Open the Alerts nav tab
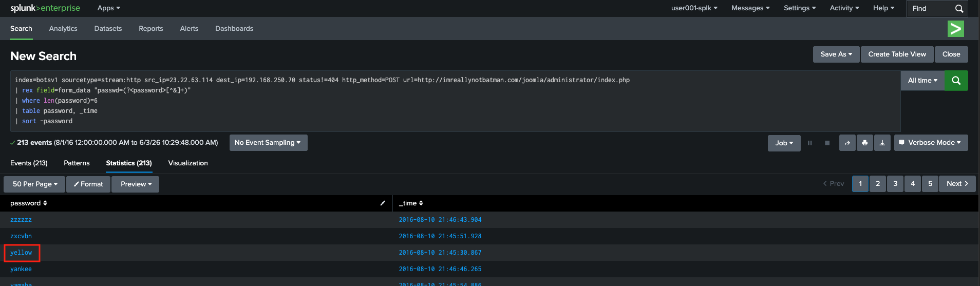980x286 pixels. tap(189, 29)
